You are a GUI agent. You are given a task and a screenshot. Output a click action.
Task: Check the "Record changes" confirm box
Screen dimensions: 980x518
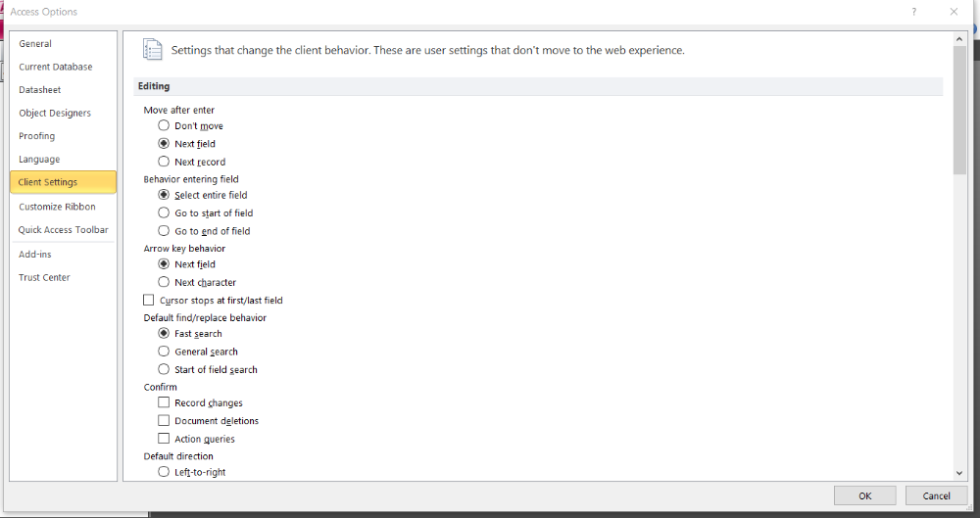click(164, 402)
